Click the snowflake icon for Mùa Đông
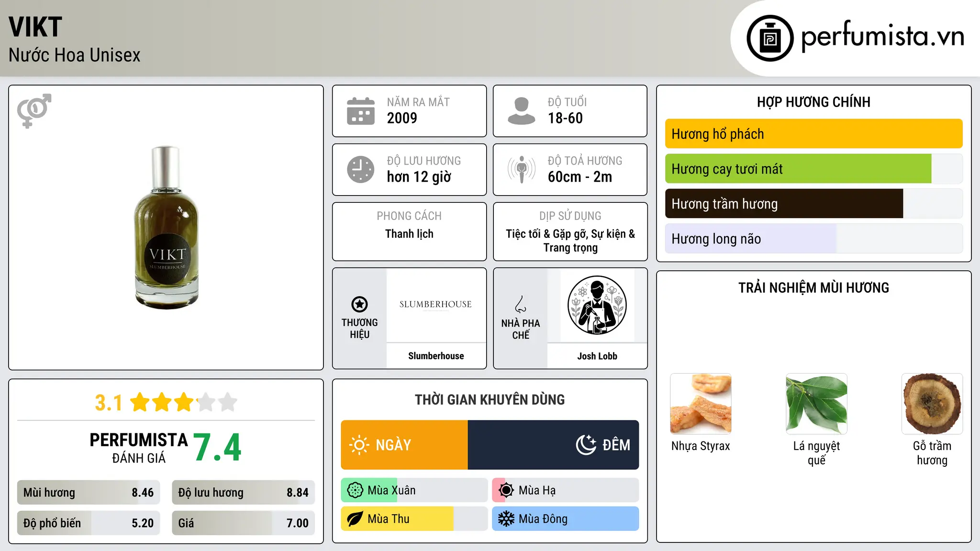 506,519
